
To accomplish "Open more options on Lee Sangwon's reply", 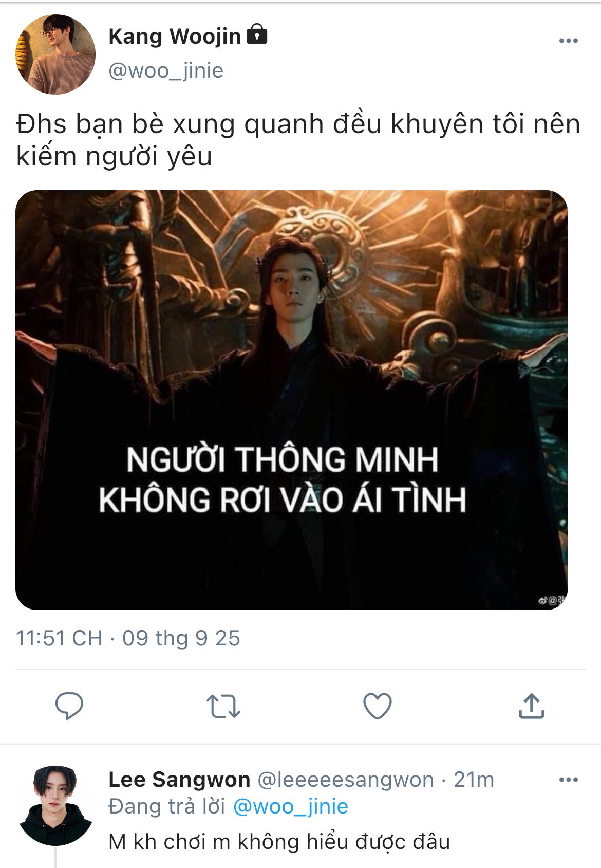I will point(568,780).
